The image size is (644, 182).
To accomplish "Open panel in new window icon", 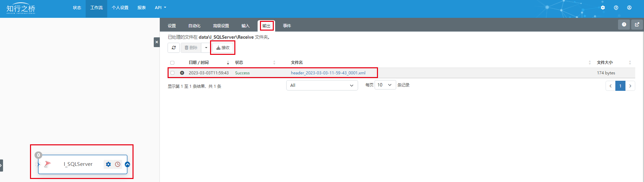I will click(x=637, y=25).
